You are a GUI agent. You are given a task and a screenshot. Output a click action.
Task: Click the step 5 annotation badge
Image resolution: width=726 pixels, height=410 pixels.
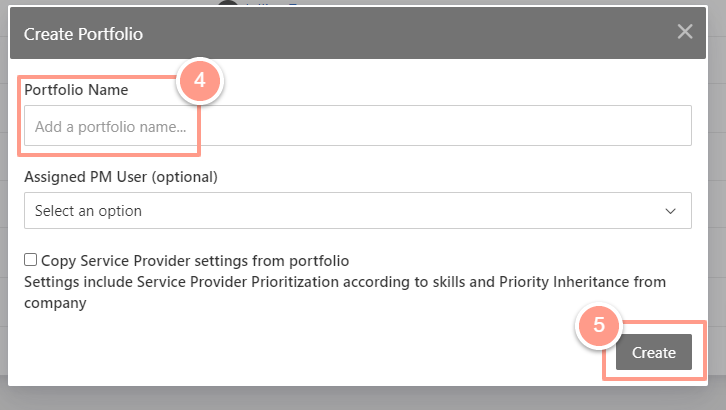[x=599, y=325]
